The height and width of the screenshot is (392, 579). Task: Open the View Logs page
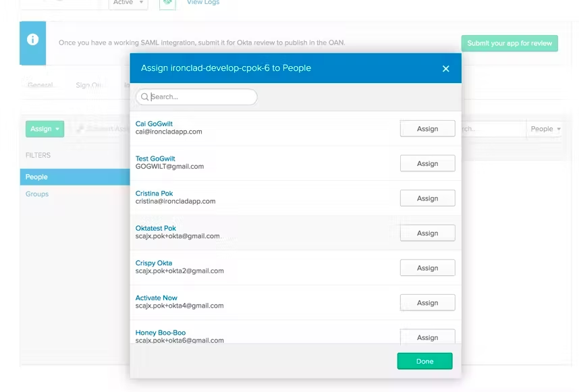[x=202, y=3]
